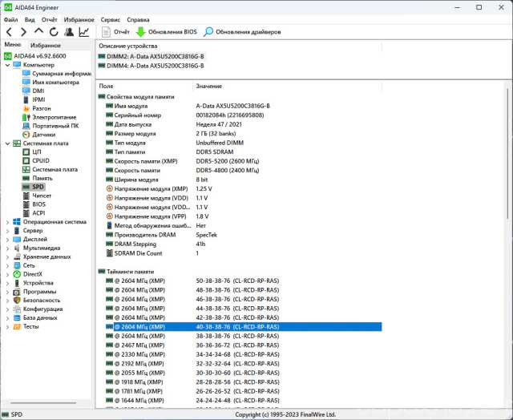Click the Отчёт toolbar button

[x=115, y=32]
